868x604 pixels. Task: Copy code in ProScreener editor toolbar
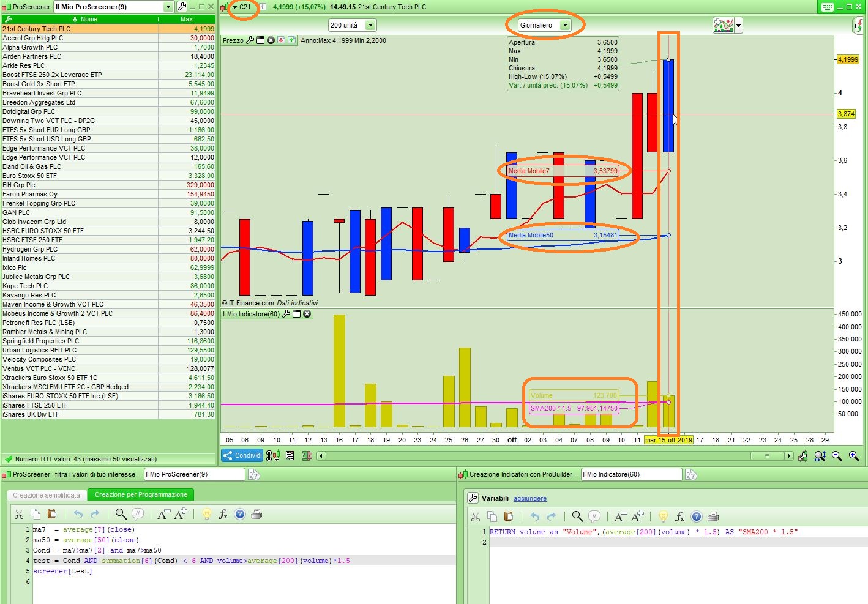(x=36, y=515)
